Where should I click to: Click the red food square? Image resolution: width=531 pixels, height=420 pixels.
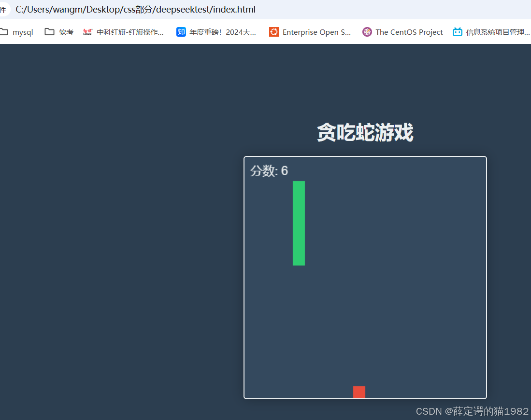coord(359,392)
